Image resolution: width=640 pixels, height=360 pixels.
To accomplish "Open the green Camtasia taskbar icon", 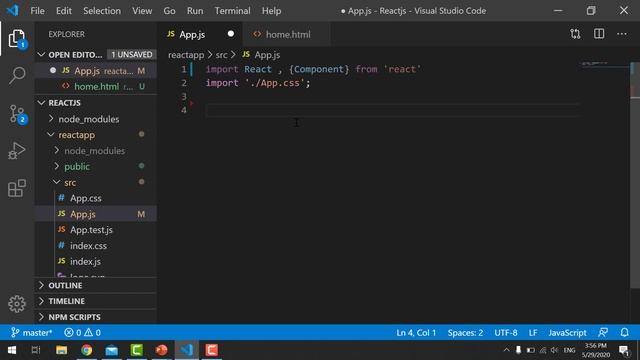I will [137, 350].
